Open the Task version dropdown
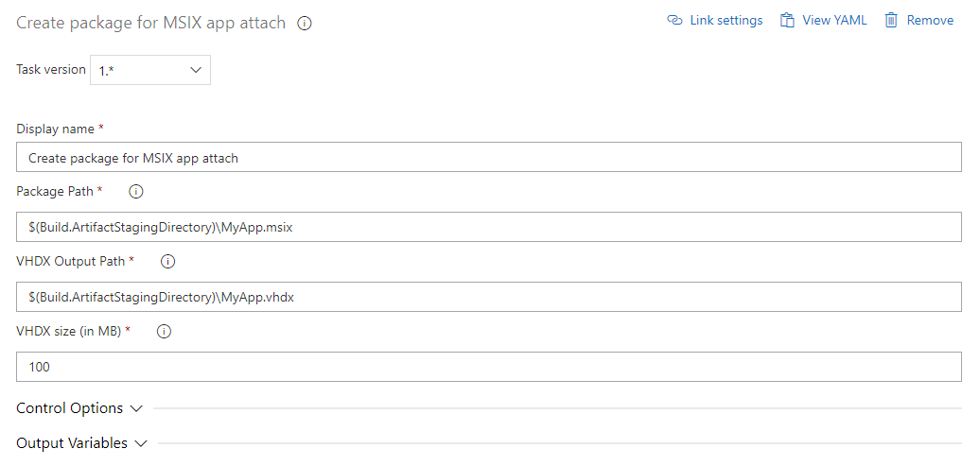 coord(150,70)
